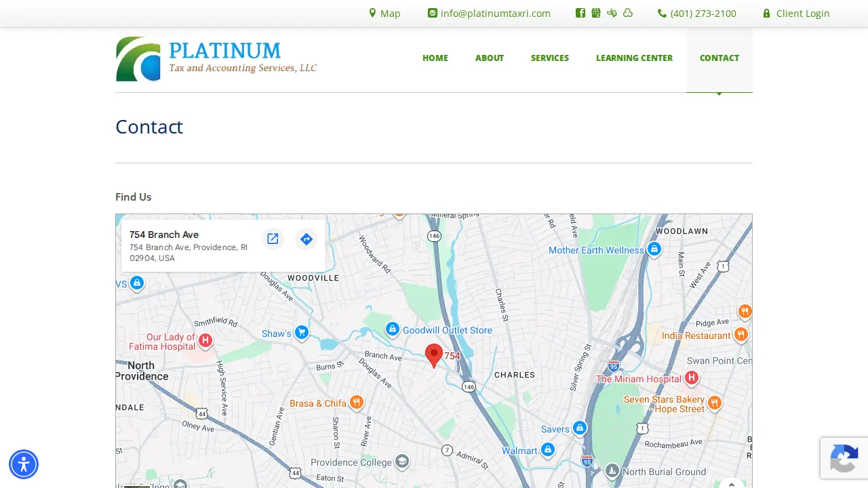Click the North Burial Ground marker

pos(612,470)
